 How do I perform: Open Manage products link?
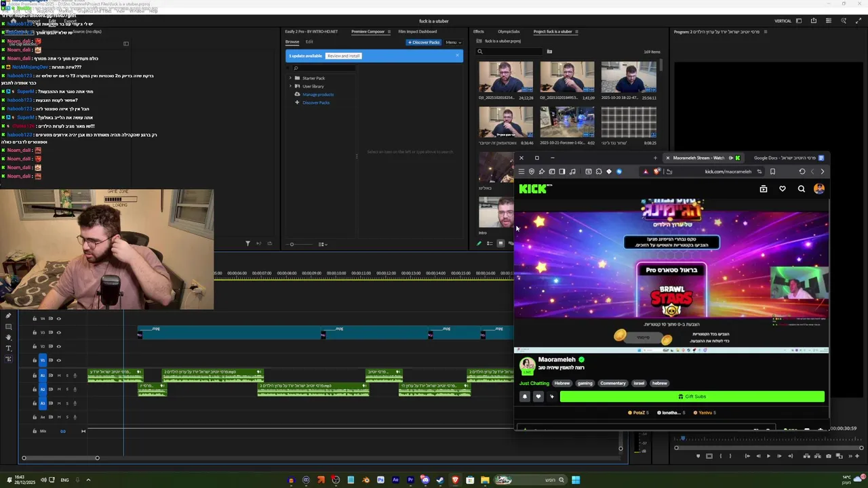tap(318, 94)
